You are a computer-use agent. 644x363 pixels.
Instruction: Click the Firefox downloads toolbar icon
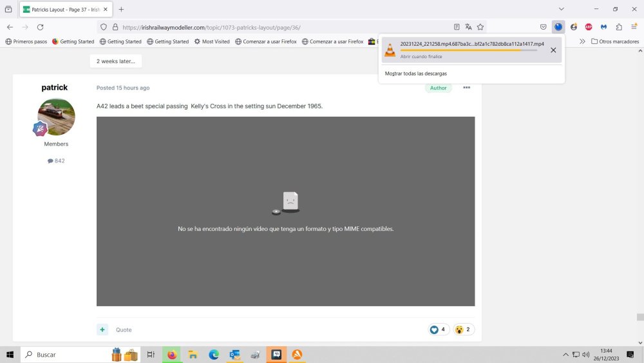click(x=558, y=27)
